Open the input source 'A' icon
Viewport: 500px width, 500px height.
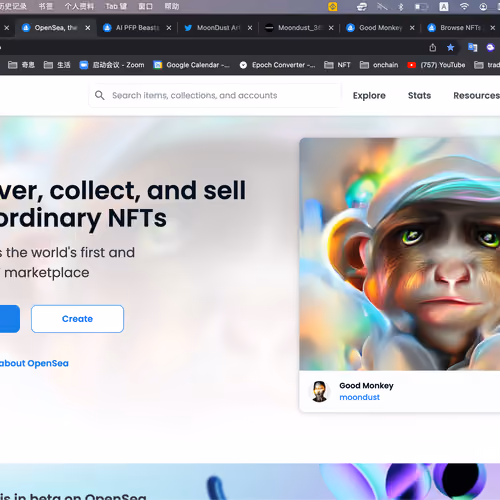point(444,6)
